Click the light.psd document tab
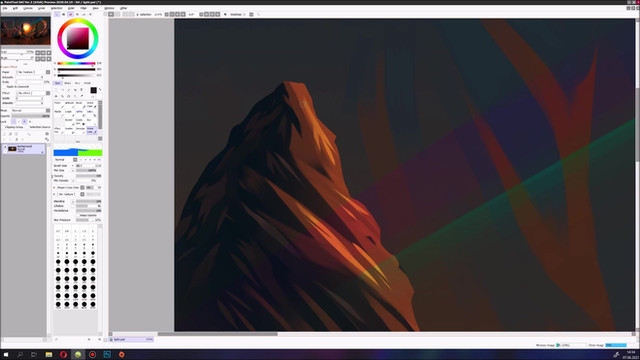Screen dimensions: 640x360 click(131, 339)
